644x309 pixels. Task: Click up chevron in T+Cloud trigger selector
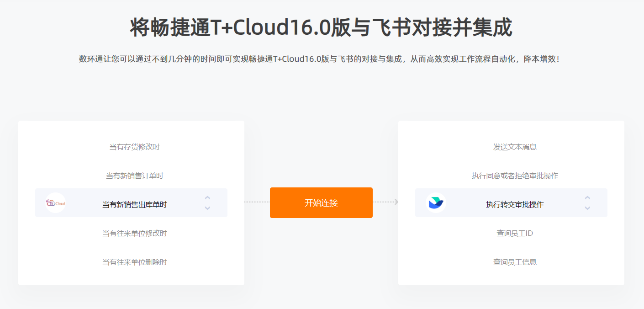[x=207, y=198]
